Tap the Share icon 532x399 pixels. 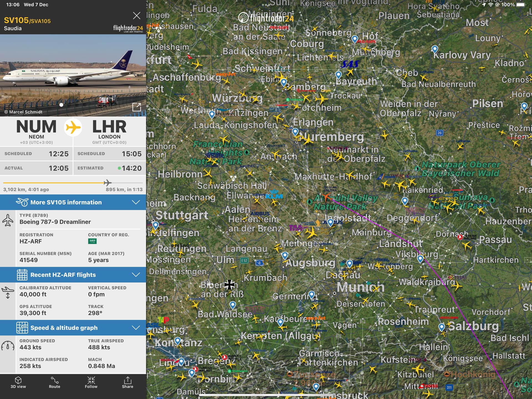click(x=127, y=382)
